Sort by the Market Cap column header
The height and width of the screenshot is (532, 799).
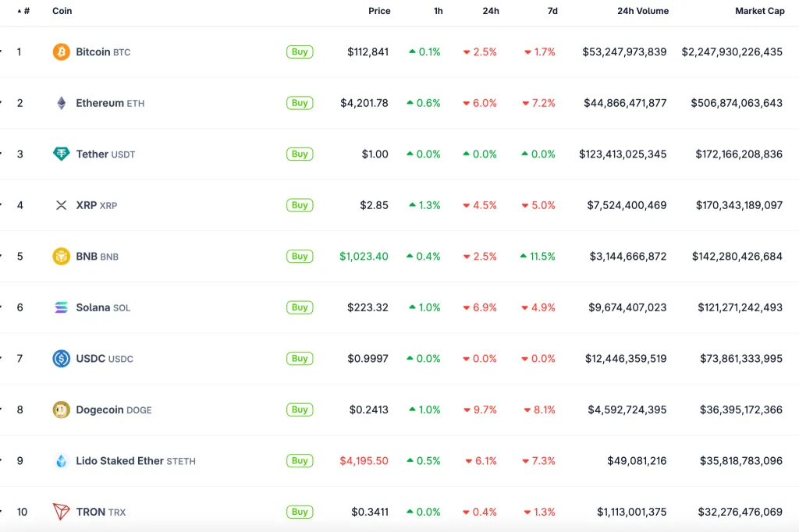click(x=759, y=11)
